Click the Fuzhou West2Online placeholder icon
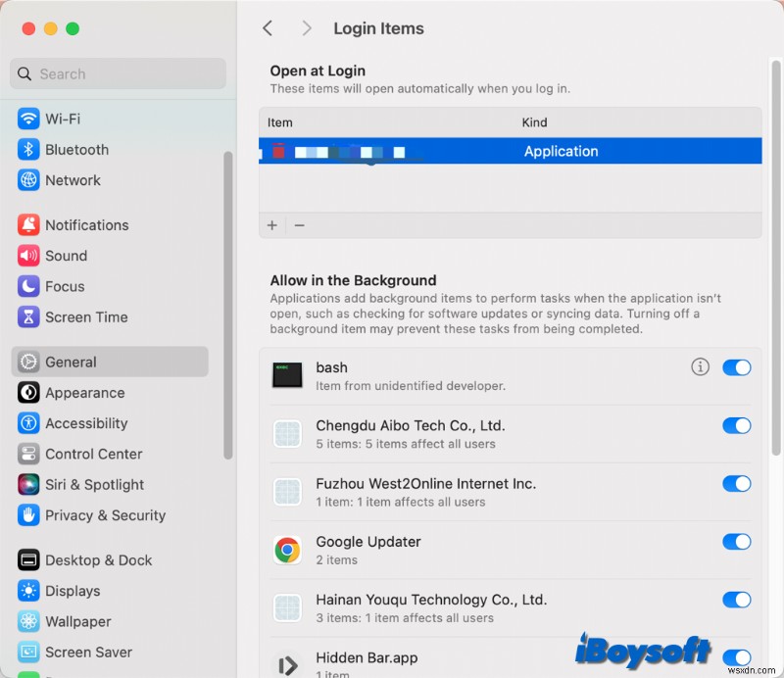Image resolution: width=784 pixels, height=678 pixels. (x=287, y=492)
